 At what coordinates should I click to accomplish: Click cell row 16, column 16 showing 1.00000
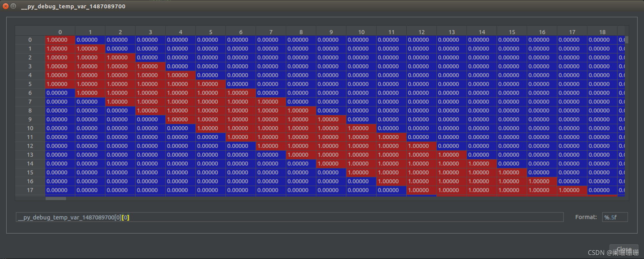[x=542, y=181]
